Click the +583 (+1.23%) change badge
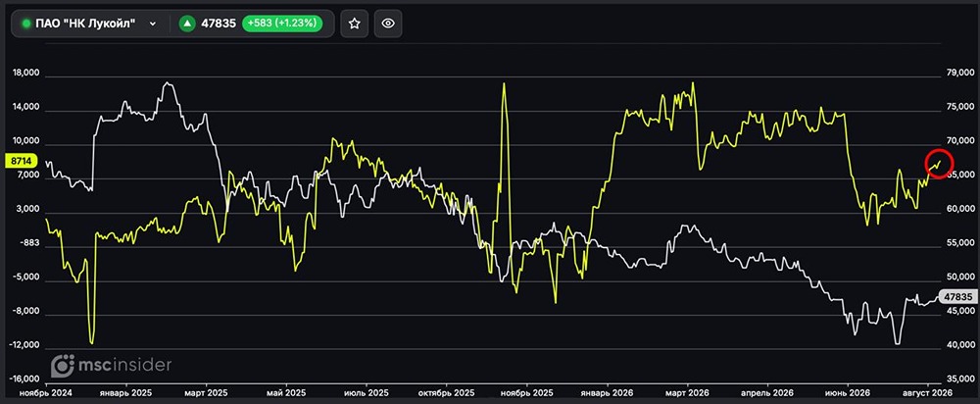This screenshot has height=404, width=980. point(282,24)
